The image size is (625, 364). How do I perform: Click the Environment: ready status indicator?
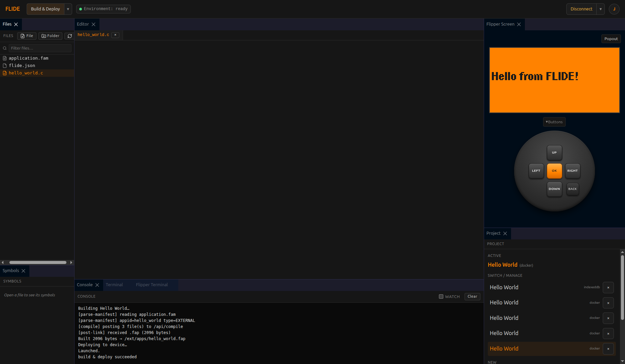tap(103, 9)
